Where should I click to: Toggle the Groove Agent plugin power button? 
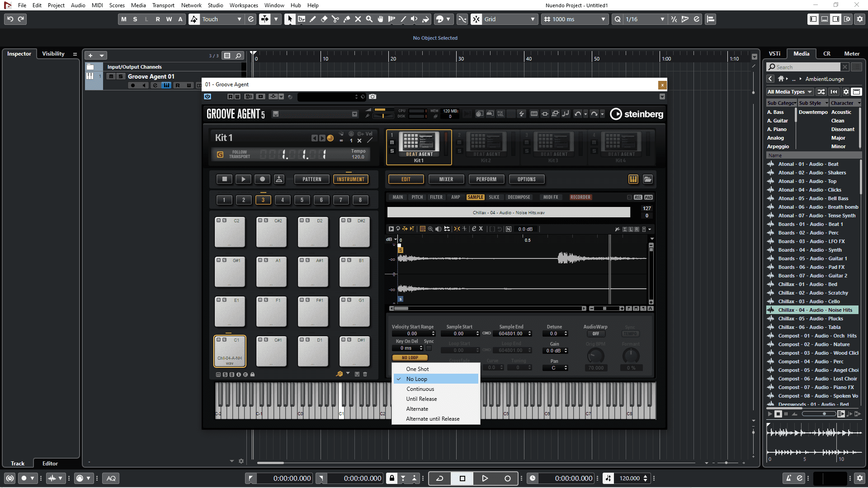tap(208, 97)
